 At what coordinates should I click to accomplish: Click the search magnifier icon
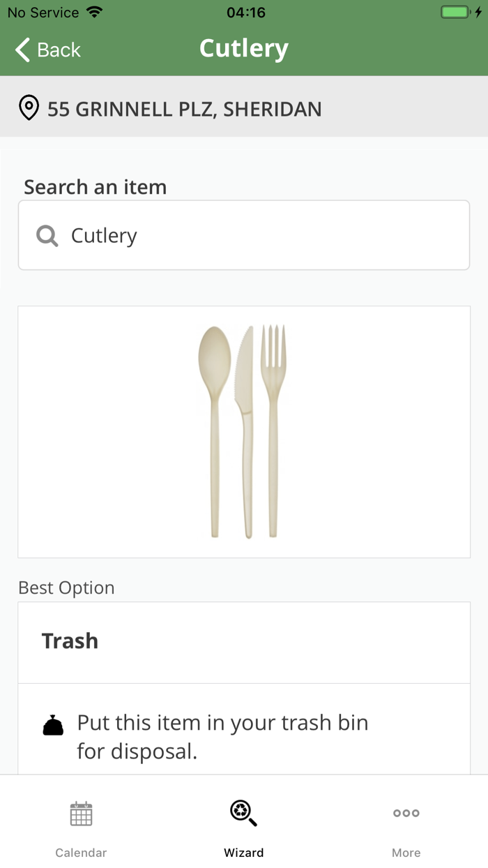click(x=47, y=236)
